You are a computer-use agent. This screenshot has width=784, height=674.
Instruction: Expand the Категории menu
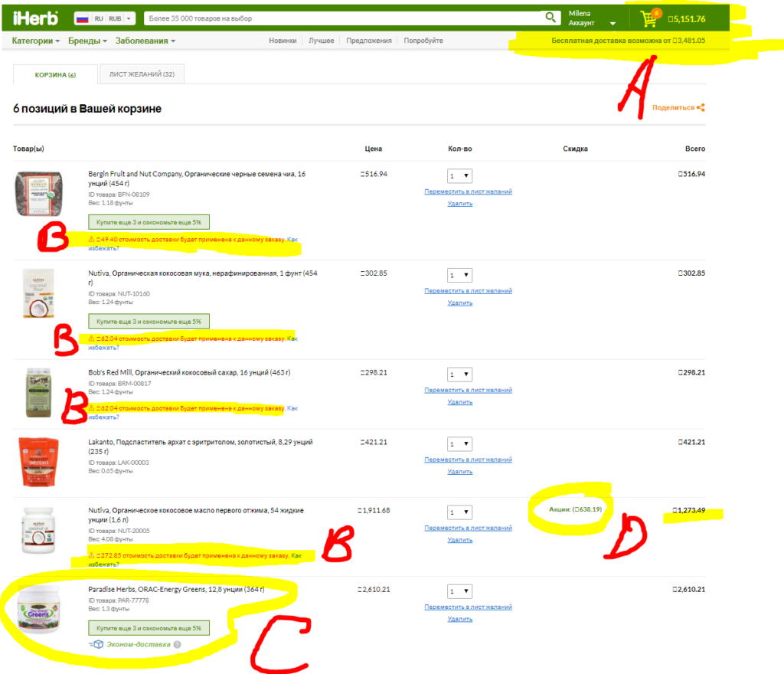pyautogui.click(x=35, y=41)
